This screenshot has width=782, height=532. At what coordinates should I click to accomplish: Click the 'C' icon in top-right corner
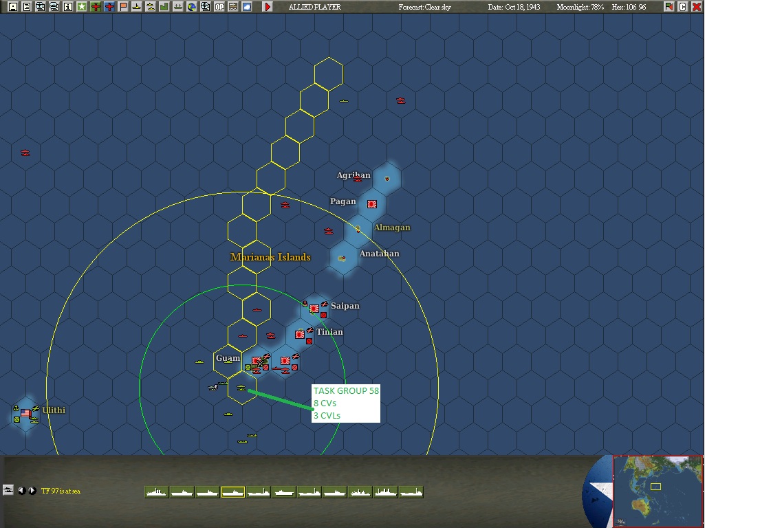tap(683, 7)
